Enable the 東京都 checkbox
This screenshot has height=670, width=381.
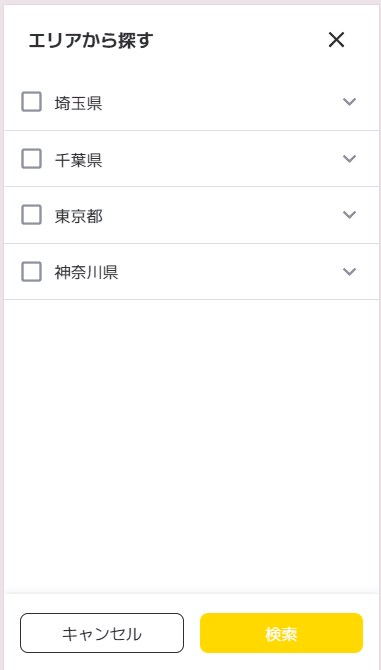32,215
